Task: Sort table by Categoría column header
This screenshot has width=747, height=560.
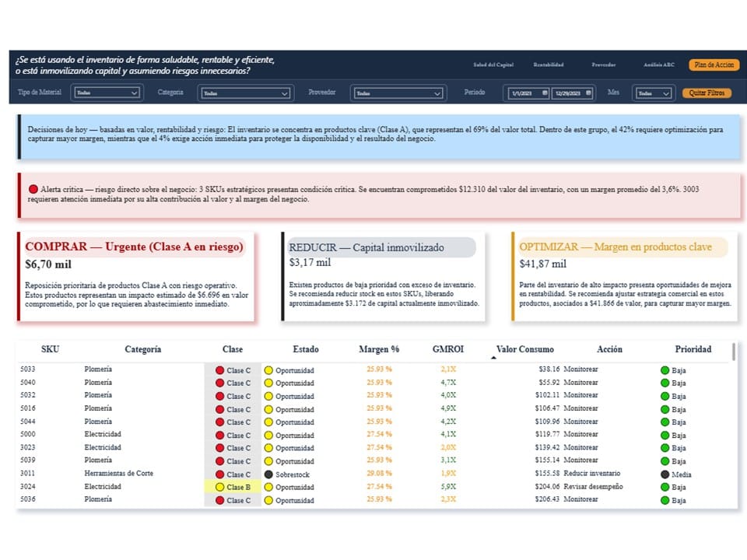Action: point(143,349)
